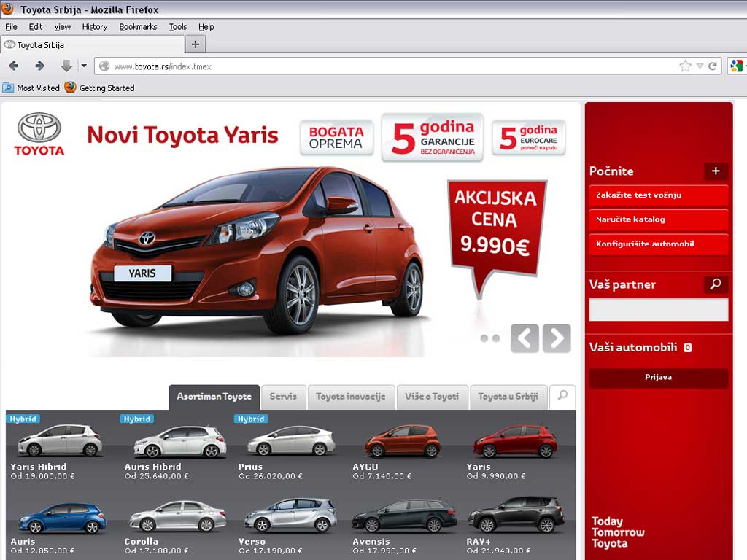Open the History menu

[95, 27]
